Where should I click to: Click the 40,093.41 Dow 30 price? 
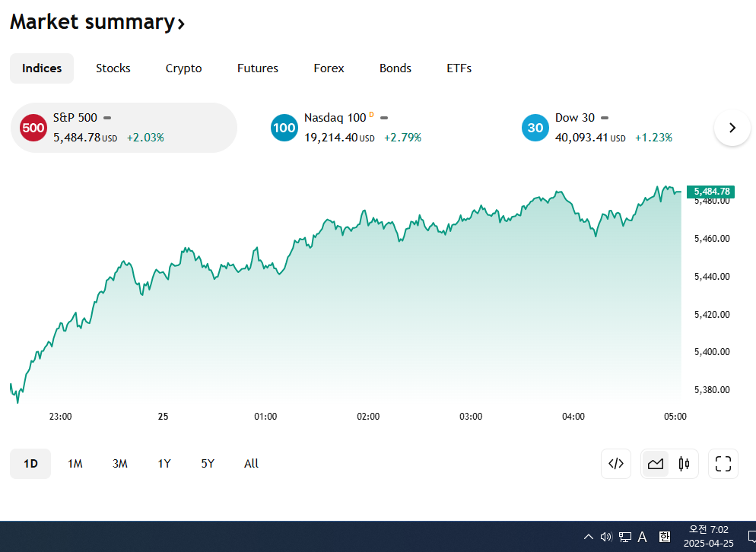(582, 138)
